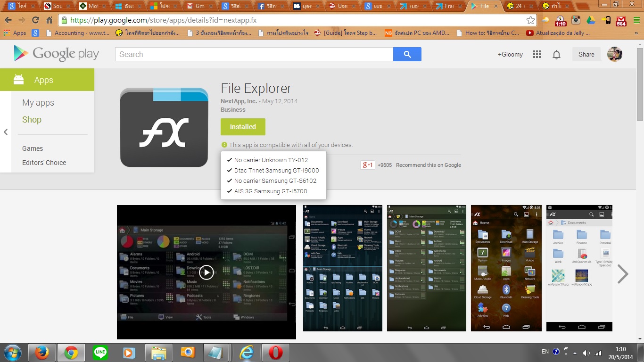Click the blue search magnifier button

click(x=407, y=54)
